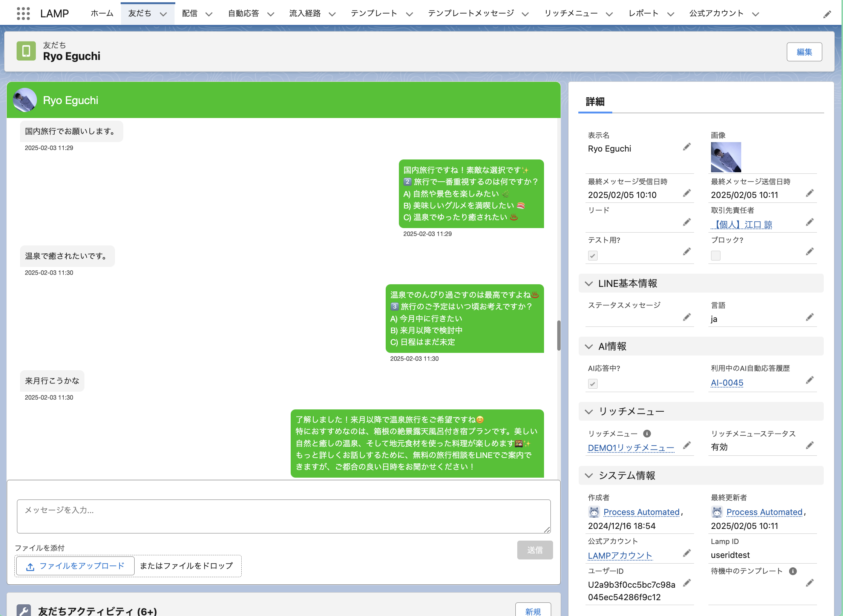Toggle the テスト用? checkbox
The width and height of the screenshot is (843, 616).
tap(593, 256)
